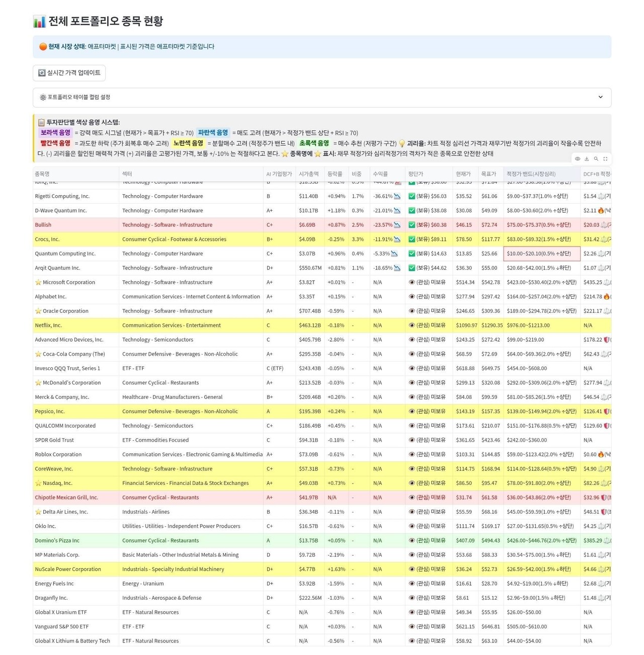Click the gear icon beside 포트폴리오 테이블 컬럼 설정

pos(42,97)
